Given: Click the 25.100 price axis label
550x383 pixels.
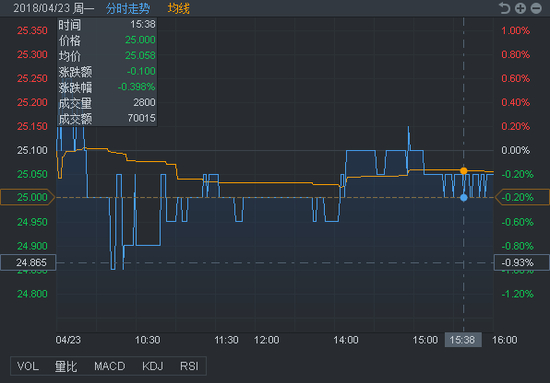Looking at the screenshot, I should pyautogui.click(x=32, y=150).
